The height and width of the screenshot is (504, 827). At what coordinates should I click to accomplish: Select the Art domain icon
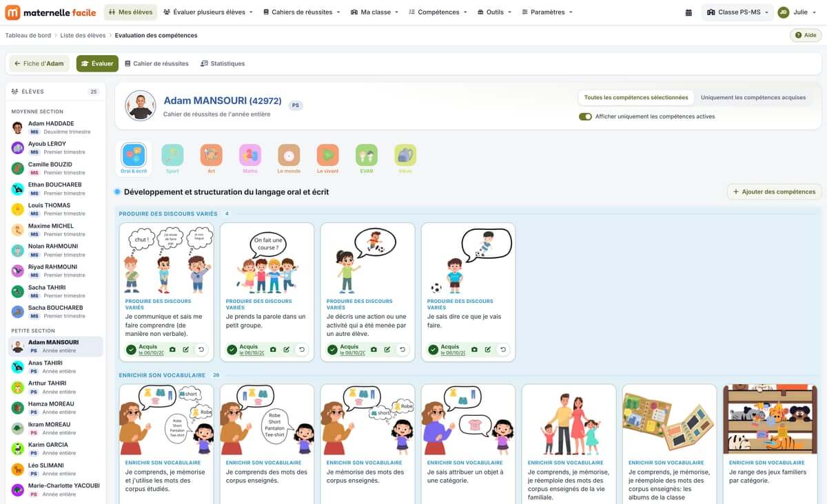click(x=211, y=158)
